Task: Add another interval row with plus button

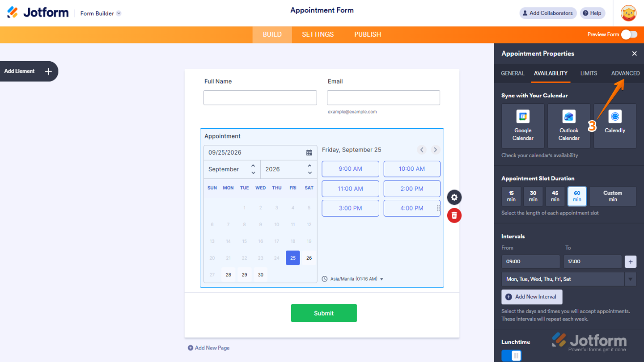Action: pyautogui.click(x=631, y=261)
